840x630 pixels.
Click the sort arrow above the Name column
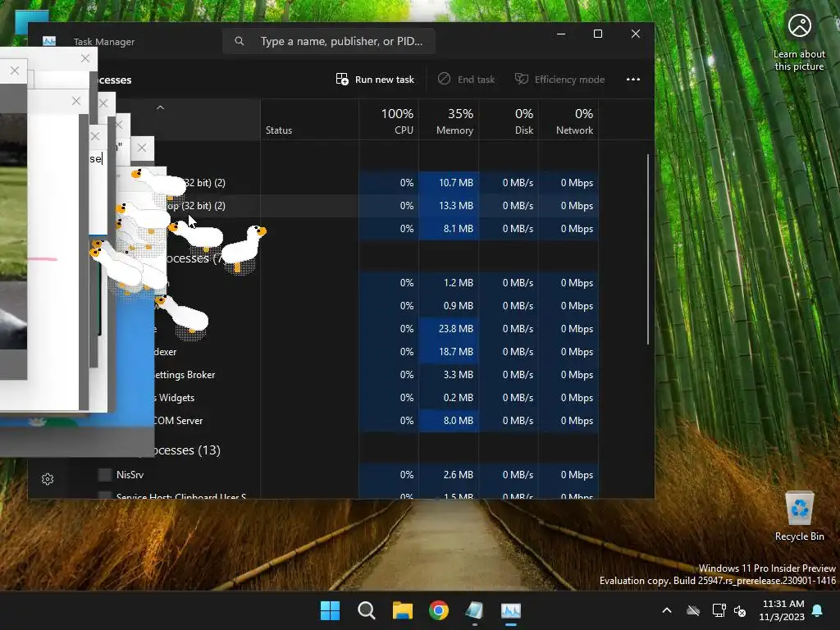[160, 107]
